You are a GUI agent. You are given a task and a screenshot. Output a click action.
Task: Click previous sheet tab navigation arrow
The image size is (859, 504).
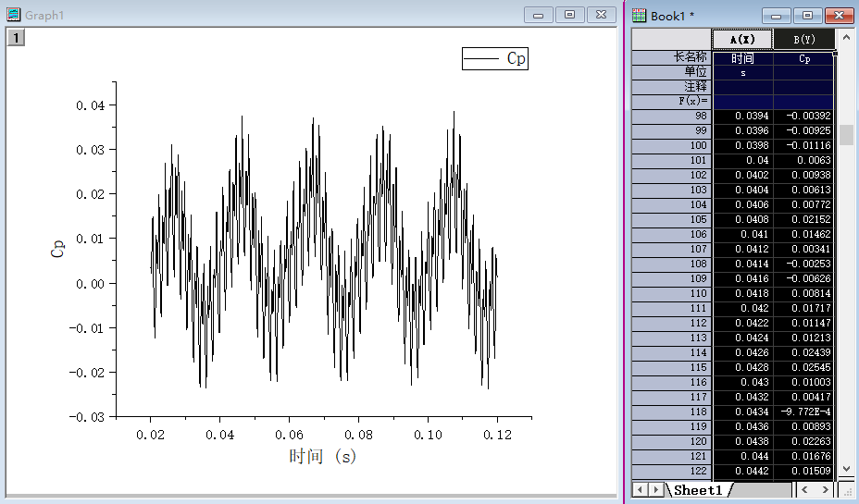coord(639,489)
